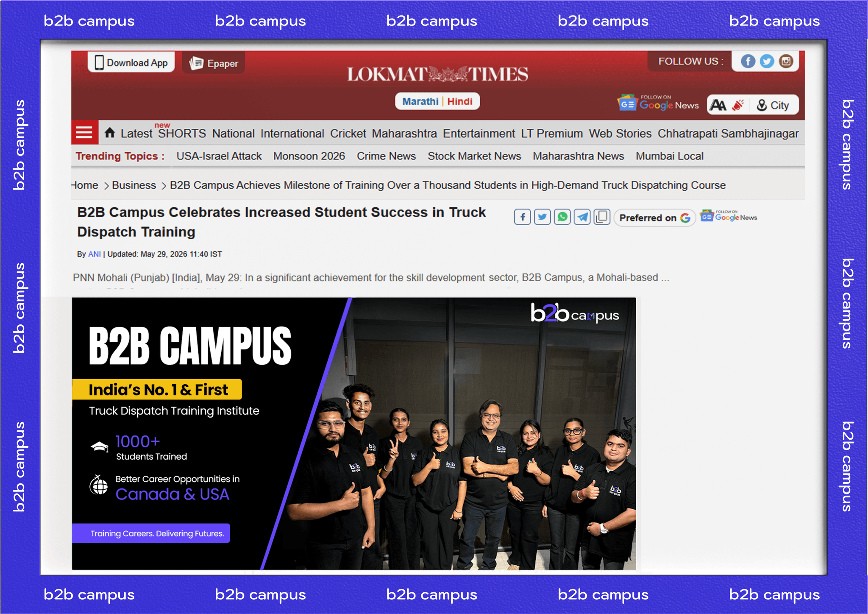Copy article link icon
Screen dimensions: 868x614
click(602, 217)
